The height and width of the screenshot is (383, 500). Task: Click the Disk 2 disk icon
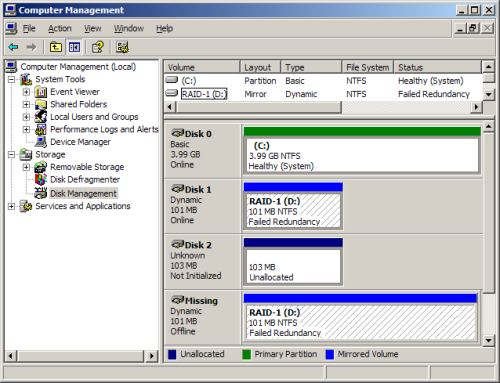point(177,244)
